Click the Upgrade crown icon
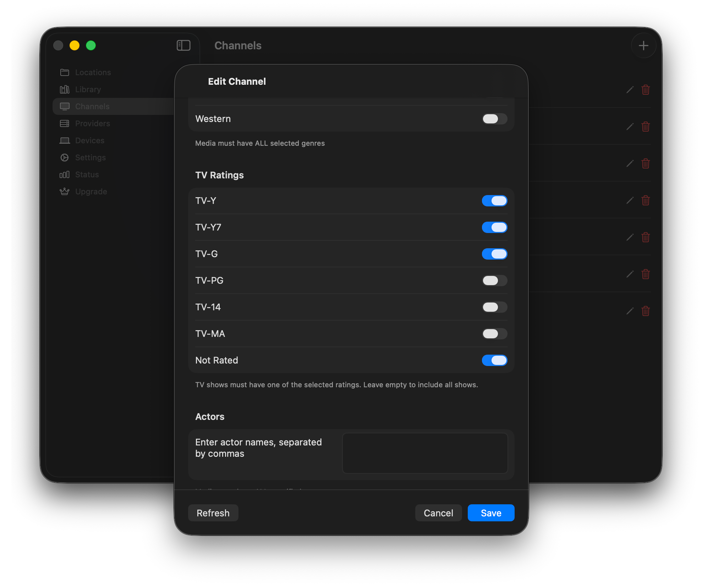702x588 pixels. (65, 192)
